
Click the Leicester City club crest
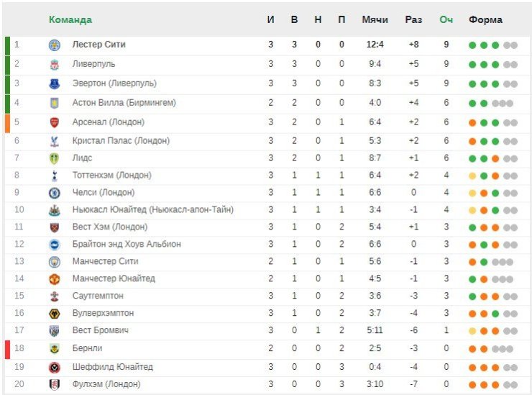point(55,45)
